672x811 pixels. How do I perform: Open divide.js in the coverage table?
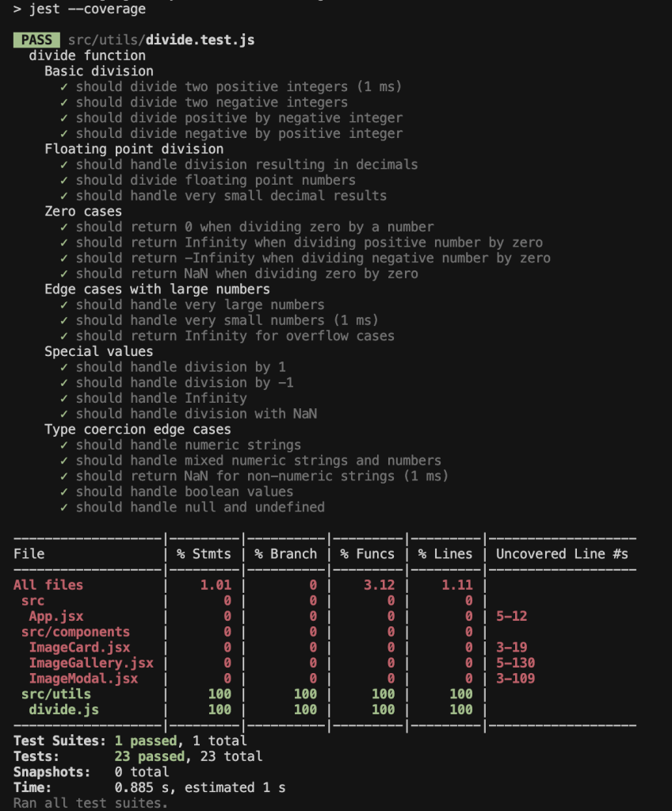[x=64, y=710]
